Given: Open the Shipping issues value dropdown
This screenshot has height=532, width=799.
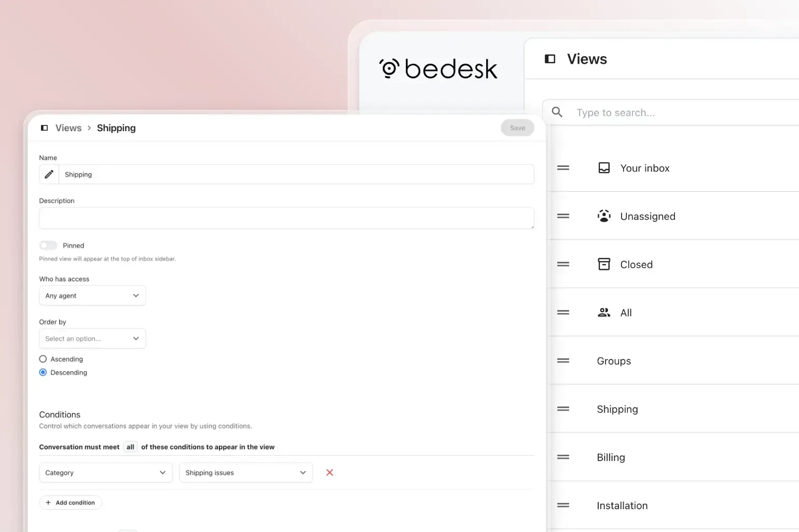Looking at the screenshot, I should point(246,472).
